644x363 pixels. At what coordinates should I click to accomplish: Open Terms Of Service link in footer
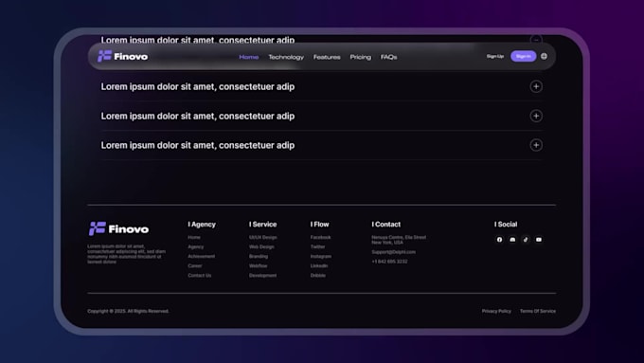tap(538, 311)
